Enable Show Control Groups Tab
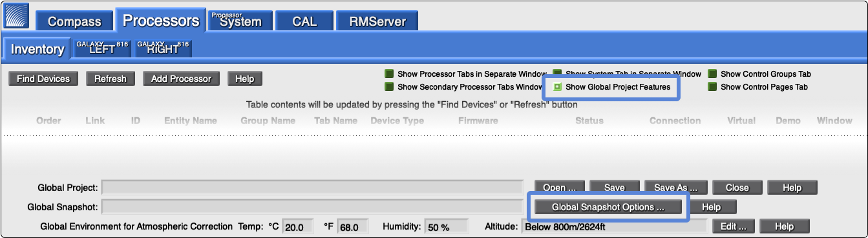This screenshot has width=868, height=238. [713, 74]
